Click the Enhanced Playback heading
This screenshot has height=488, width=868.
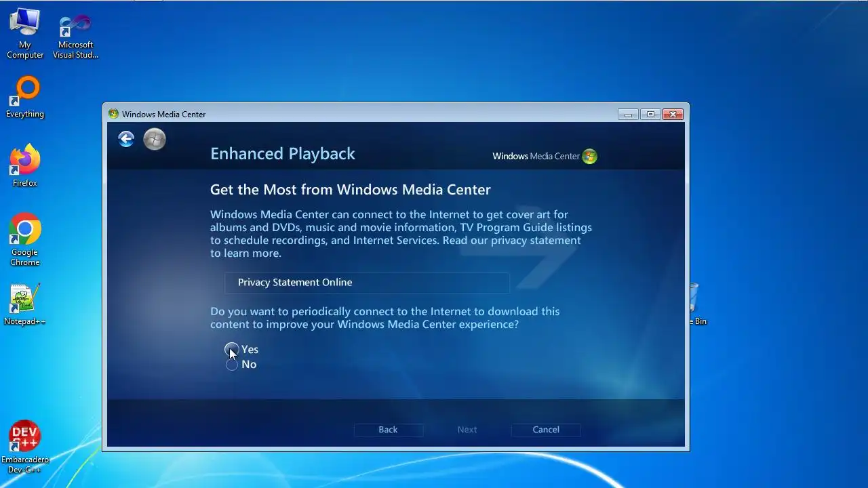point(283,154)
